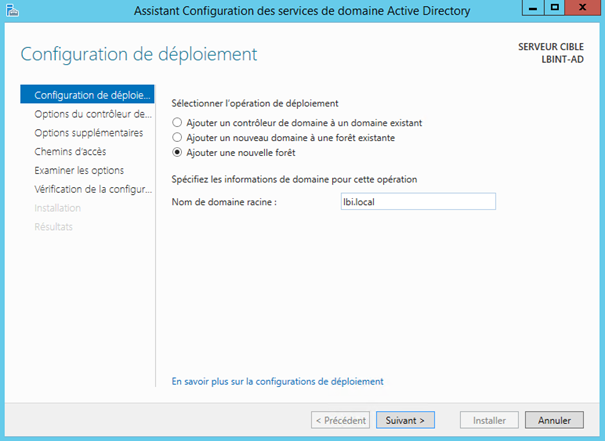Click the greyed-out '< Précédent' button
Screen dimensions: 605x441
tap(340, 420)
